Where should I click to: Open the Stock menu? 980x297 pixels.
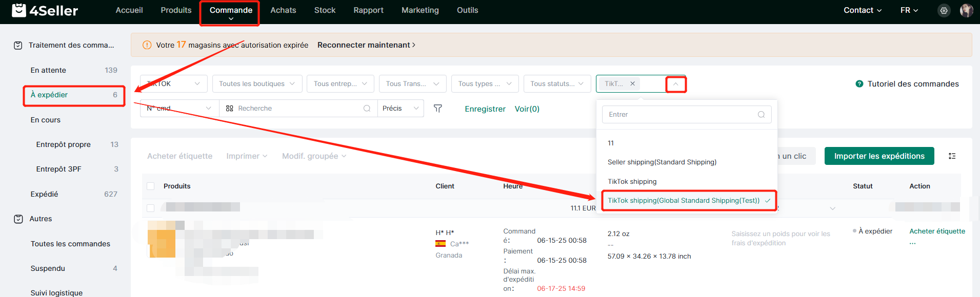(x=325, y=10)
